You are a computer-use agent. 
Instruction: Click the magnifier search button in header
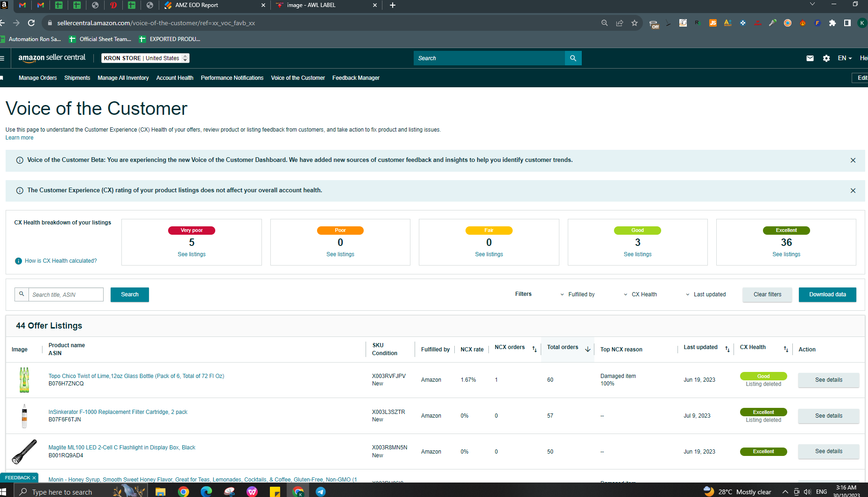pos(573,58)
